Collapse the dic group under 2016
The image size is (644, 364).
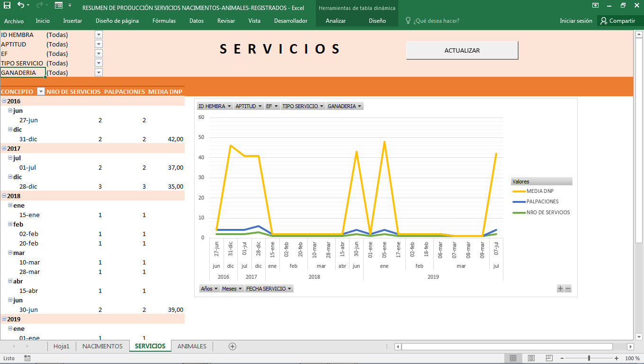[10, 129]
